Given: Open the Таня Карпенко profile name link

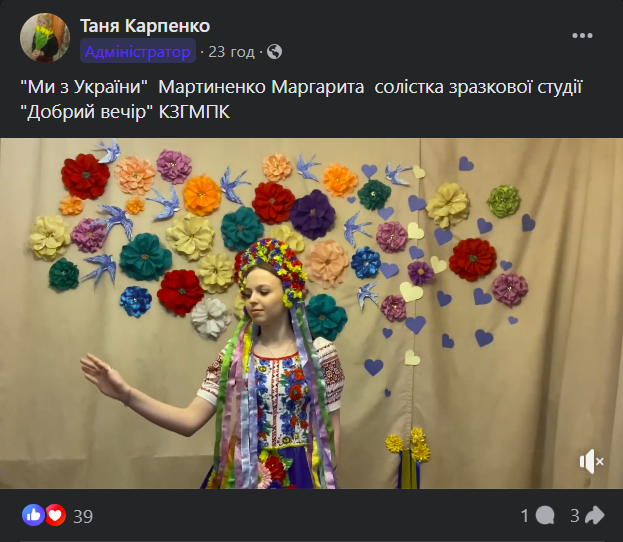Looking at the screenshot, I should 145,26.
